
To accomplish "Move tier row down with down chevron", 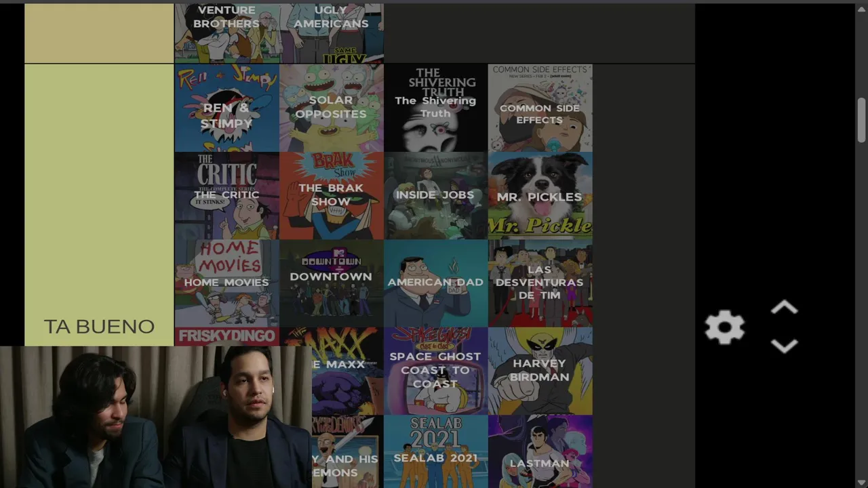I will 784,346.
